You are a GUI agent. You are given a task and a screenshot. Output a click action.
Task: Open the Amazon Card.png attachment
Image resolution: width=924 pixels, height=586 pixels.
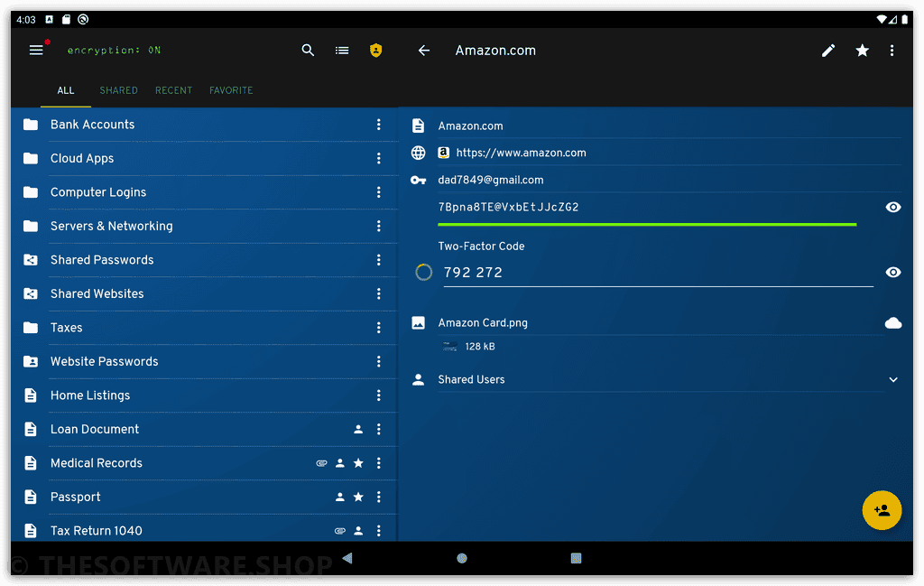483,322
